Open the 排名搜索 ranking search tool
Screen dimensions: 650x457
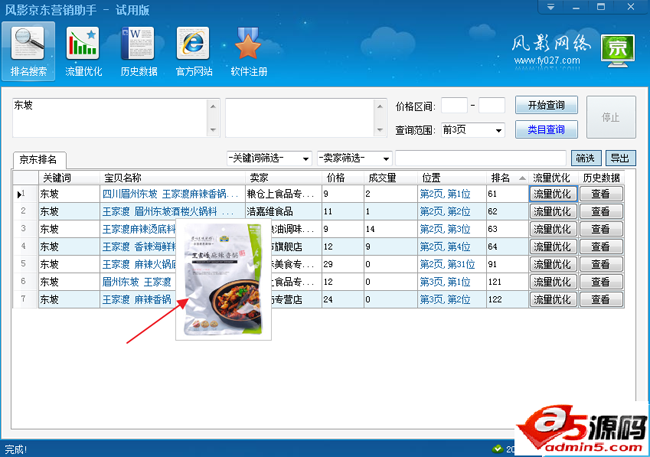28,51
